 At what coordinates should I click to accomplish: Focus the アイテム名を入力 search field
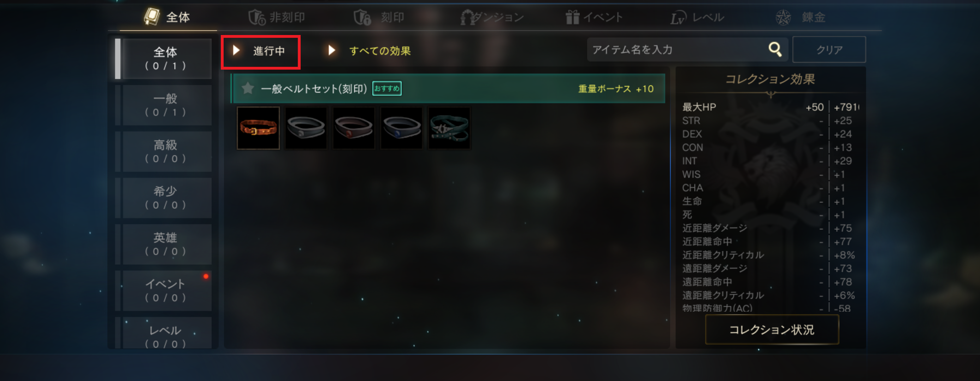[678, 49]
